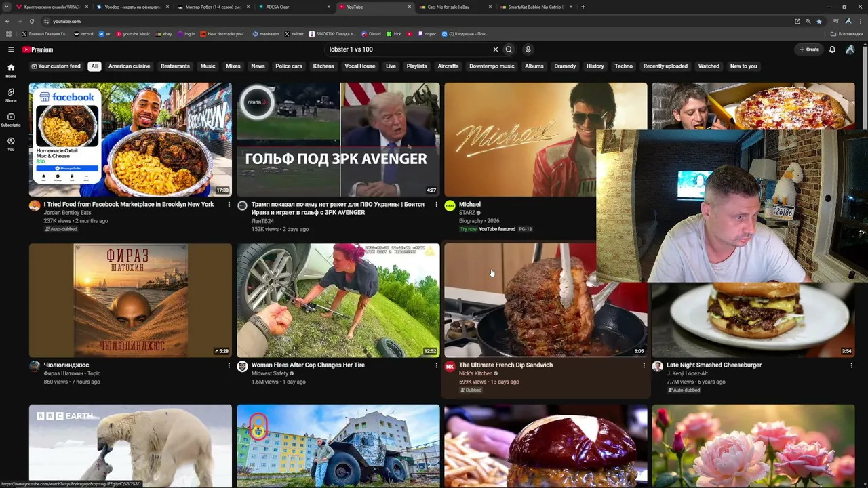The image size is (868, 488).
Task: Open more options for Facebook Marketplace food video
Action: pyautogui.click(x=229, y=205)
